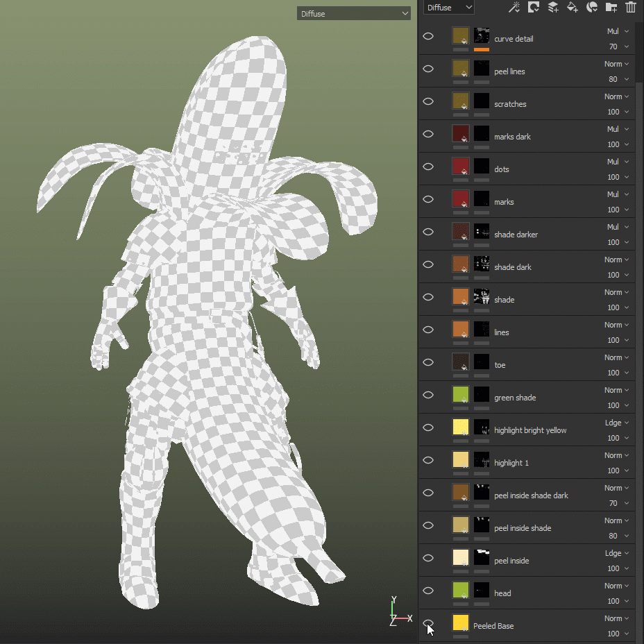Open the viewport Diffuse channel dropdown
The image size is (644, 644).
[x=354, y=13]
